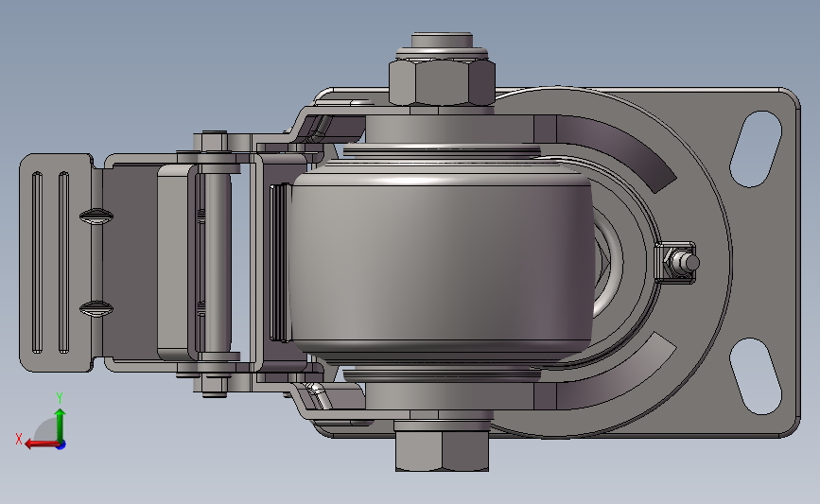Select the threaded axle end above top nut

tap(442, 40)
